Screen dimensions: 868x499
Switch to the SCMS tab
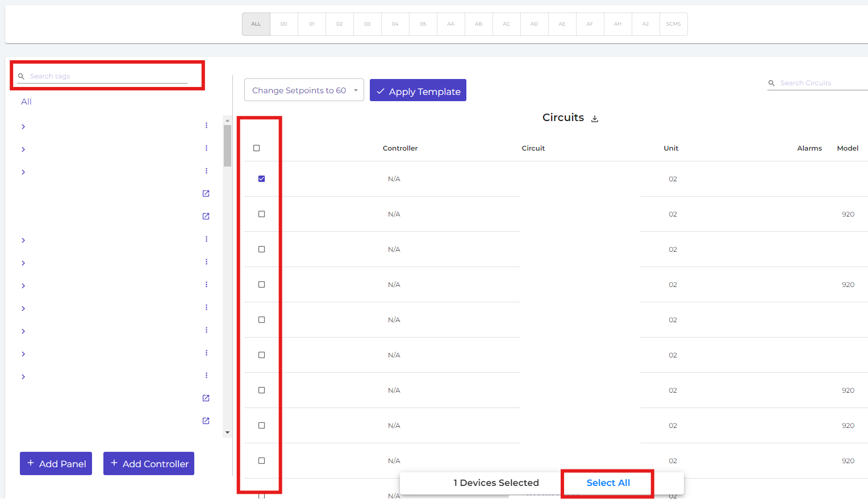pos(673,24)
